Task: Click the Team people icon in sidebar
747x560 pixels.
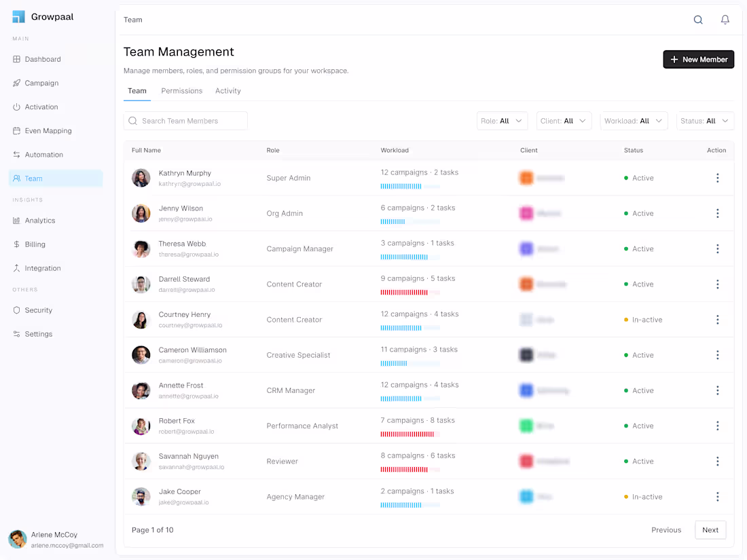Action: pos(17,178)
